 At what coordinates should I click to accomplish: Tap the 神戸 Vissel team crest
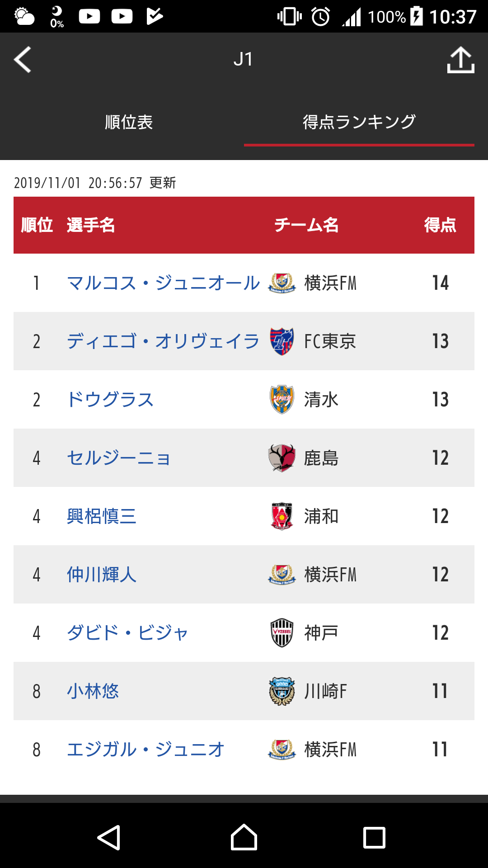[282, 633]
